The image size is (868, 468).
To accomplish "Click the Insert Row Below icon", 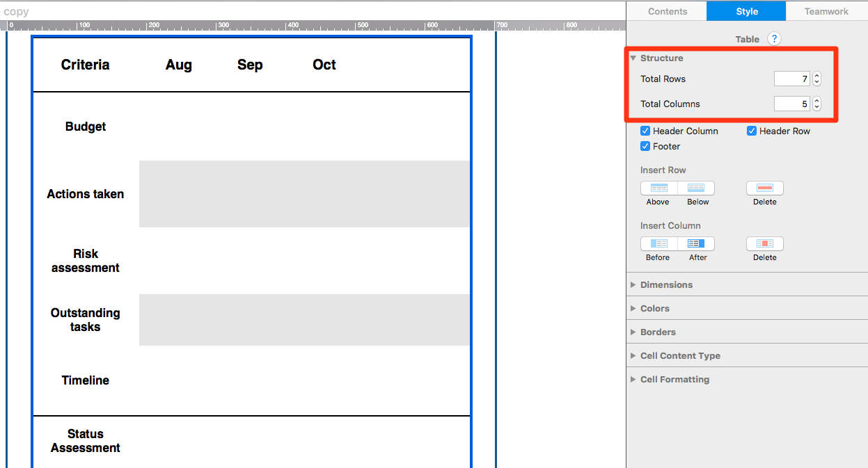I will coord(697,188).
